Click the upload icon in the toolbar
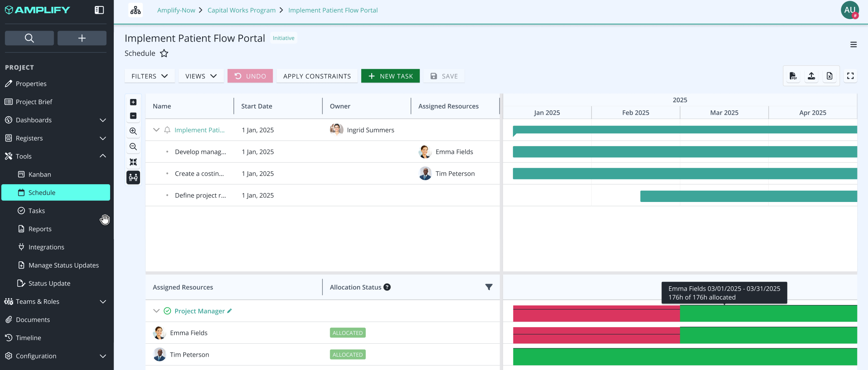Image resolution: width=868 pixels, height=370 pixels. pos(811,76)
